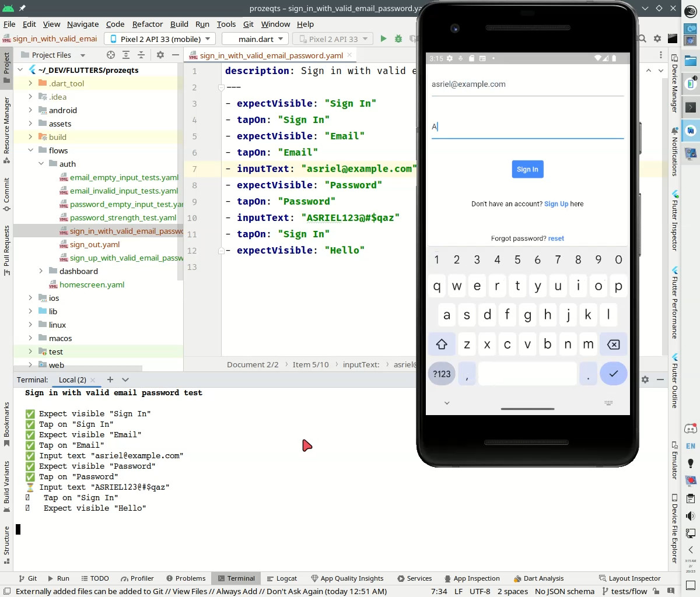Close sign_in_with_valid_email_password.yaml editor tab
The image size is (700, 597).
pos(349,55)
